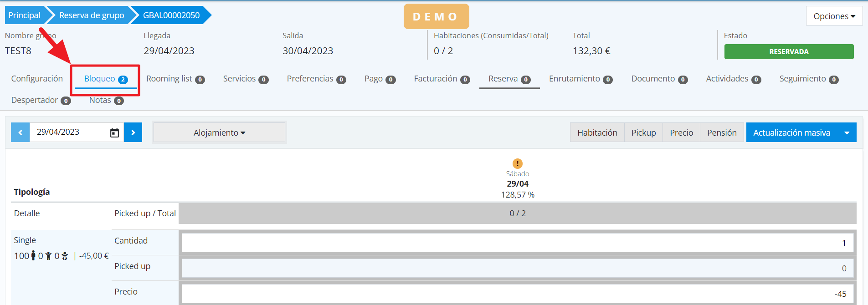Toggle the Pensión view button
Image resolution: width=868 pixels, height=305 pixels.
point(722,132)
